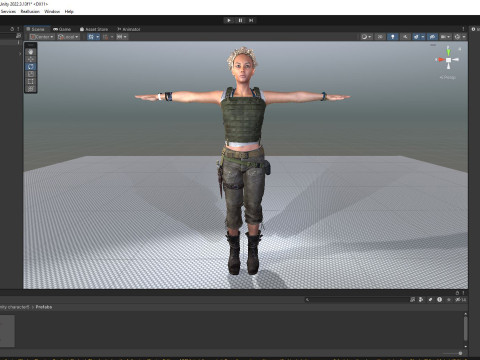Lock the Hierarchy panel
Screen dimensions: 480x360
tap(12, 29)
